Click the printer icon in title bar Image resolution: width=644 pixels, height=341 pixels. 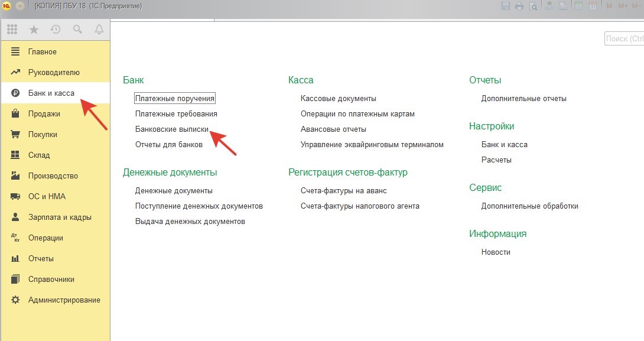(519, 6)
